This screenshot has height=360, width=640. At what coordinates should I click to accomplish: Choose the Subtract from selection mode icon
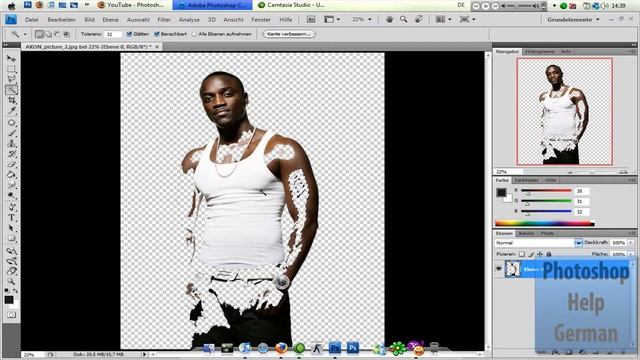click(57, 34)
